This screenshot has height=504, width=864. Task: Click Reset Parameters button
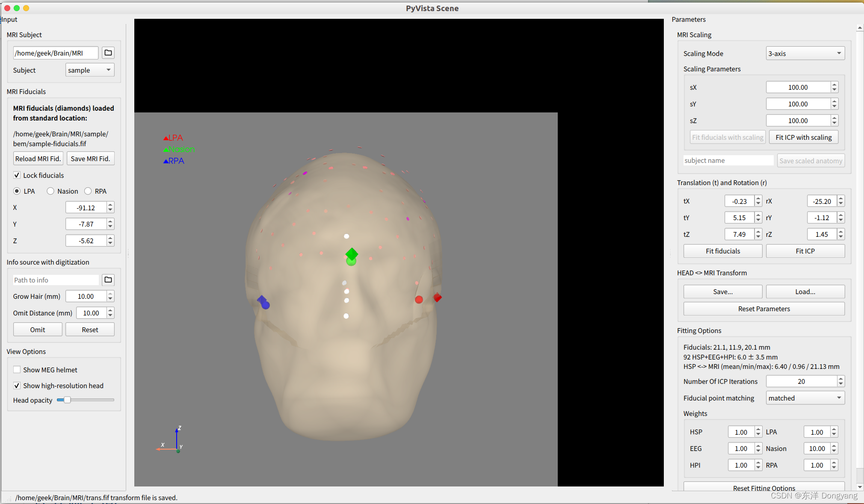click(763, 309)
